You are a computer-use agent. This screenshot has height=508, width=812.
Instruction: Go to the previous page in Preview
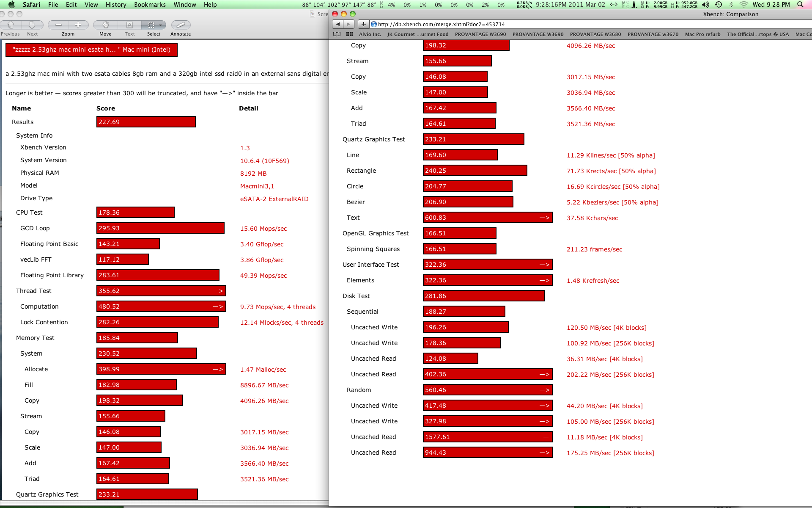coord(11,25)
